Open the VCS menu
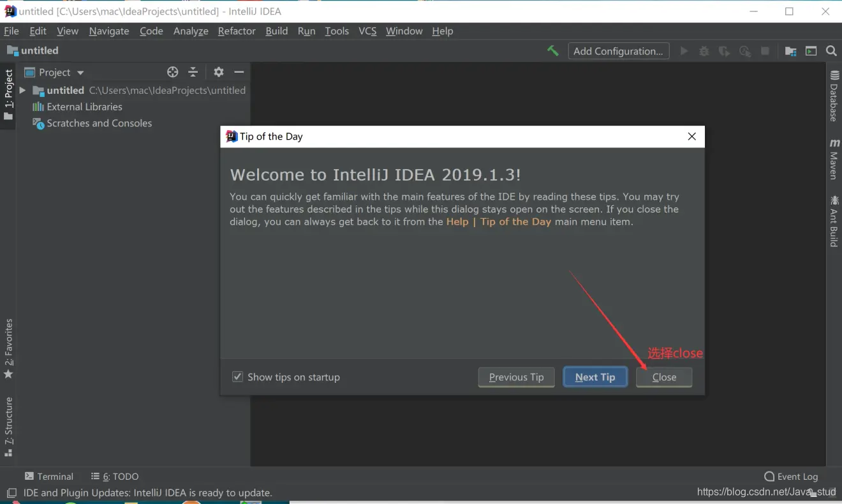842x504 pixels. point(367,31)
